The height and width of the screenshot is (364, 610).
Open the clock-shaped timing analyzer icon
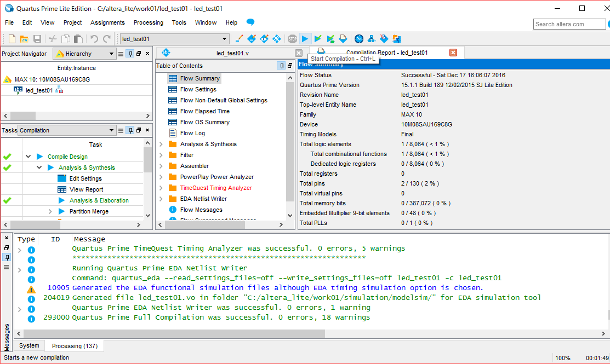[x=359, y=39]
